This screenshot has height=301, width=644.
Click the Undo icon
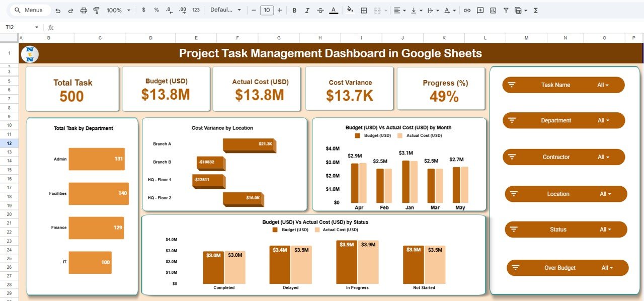58,10
